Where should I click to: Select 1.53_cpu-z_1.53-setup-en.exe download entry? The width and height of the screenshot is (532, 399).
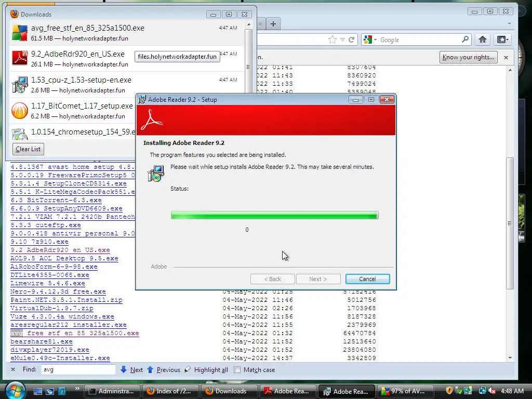(127, 85)
